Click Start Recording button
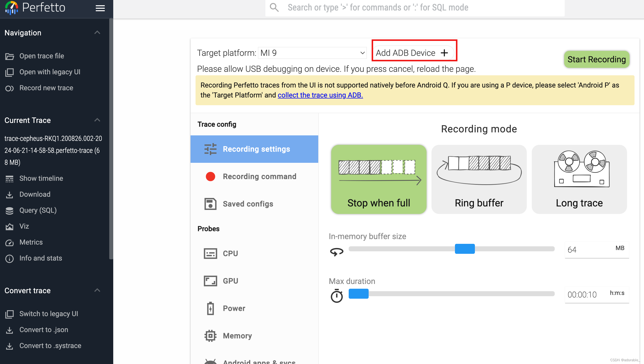The image size is (644, 364). click(x=597, y=59)
